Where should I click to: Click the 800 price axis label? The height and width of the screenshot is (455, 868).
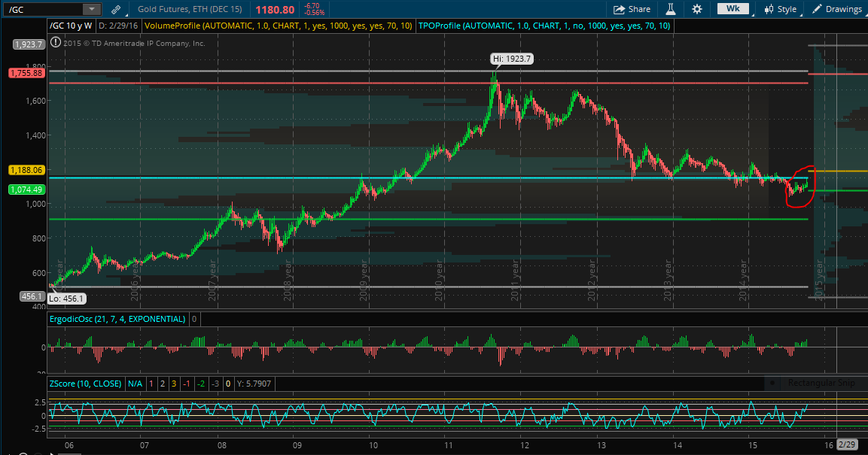[38, 238]
